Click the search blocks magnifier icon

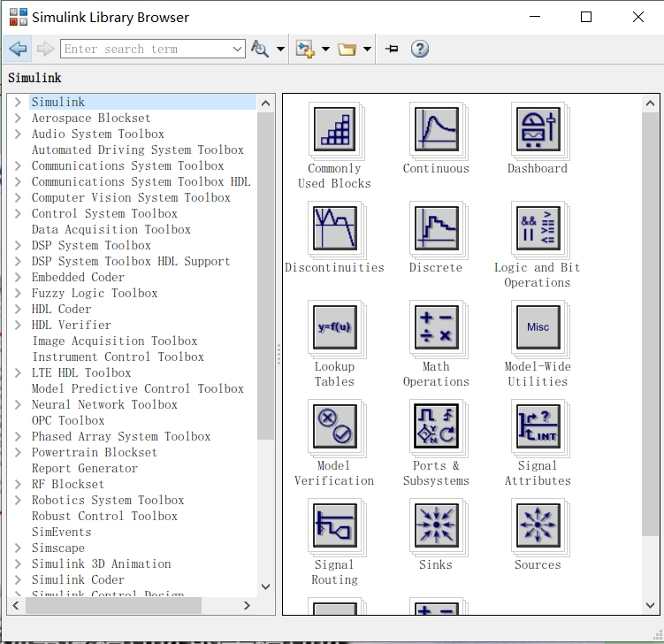[260, 49]
